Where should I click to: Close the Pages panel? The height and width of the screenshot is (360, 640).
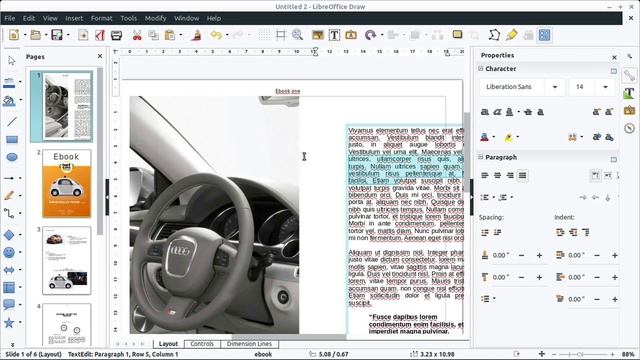(x=100, y=56)
